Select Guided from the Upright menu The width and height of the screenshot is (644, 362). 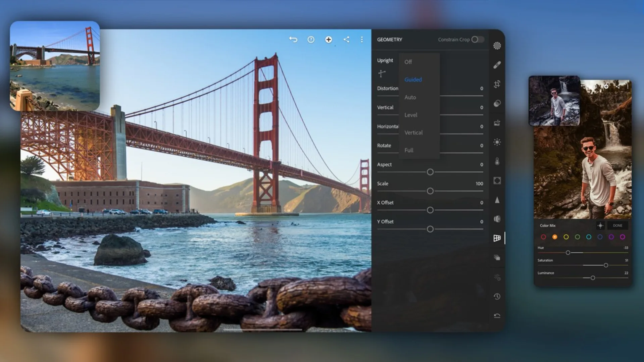pyautogui.click(x=413, y=80)
